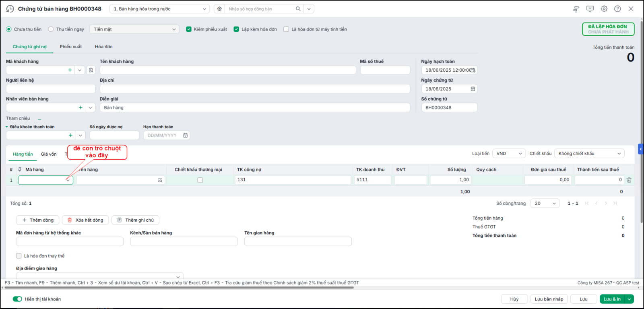Expand blue side panel arrow on right edge
The width and height of the screenshot is (644, 309).
(x=641, y=149)
